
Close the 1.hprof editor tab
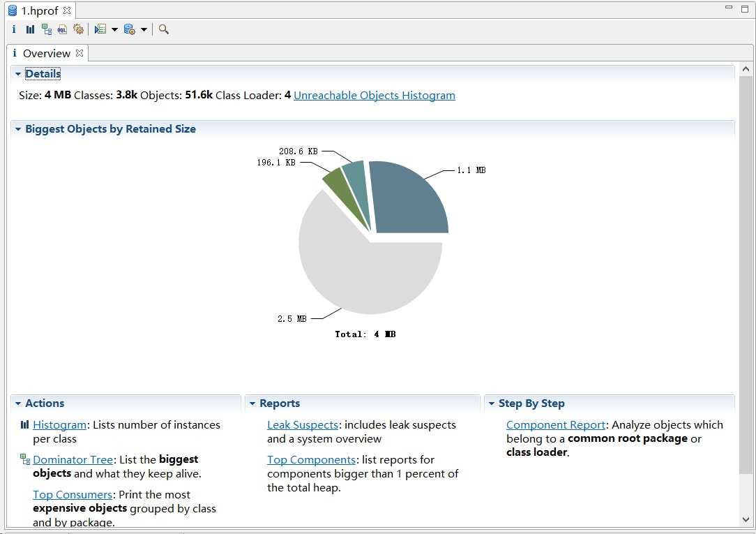67,10
